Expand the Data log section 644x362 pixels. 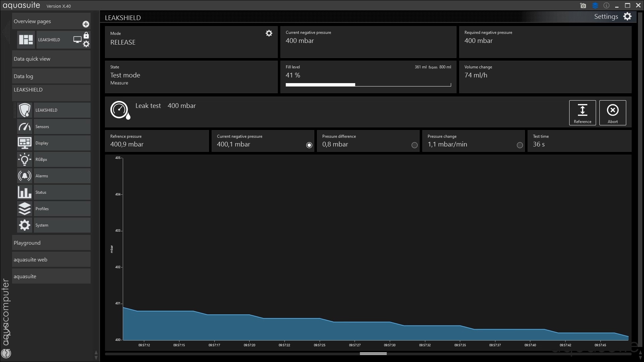(x=51, y=76)
